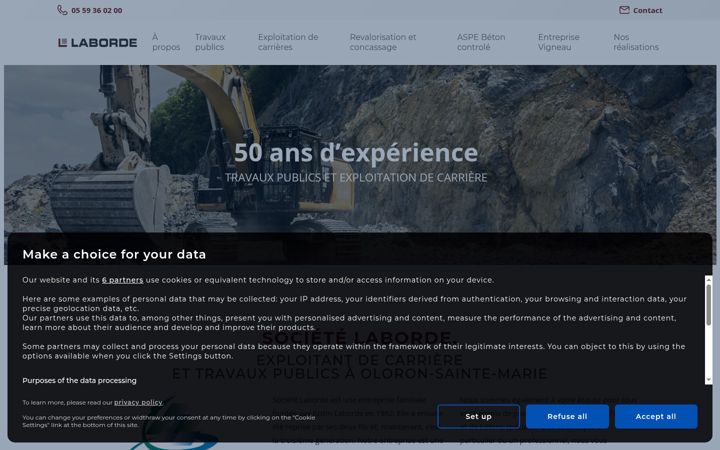Click the cookie dialog scrollbar thumb
The height and width of the screenshot is (450, 720).
pyautogui.click(x=709, y=305)
